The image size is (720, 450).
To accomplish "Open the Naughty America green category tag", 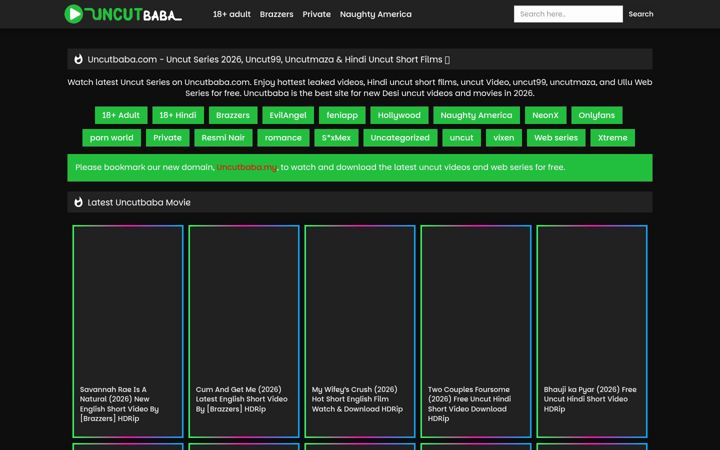I will tap(476, 115).
